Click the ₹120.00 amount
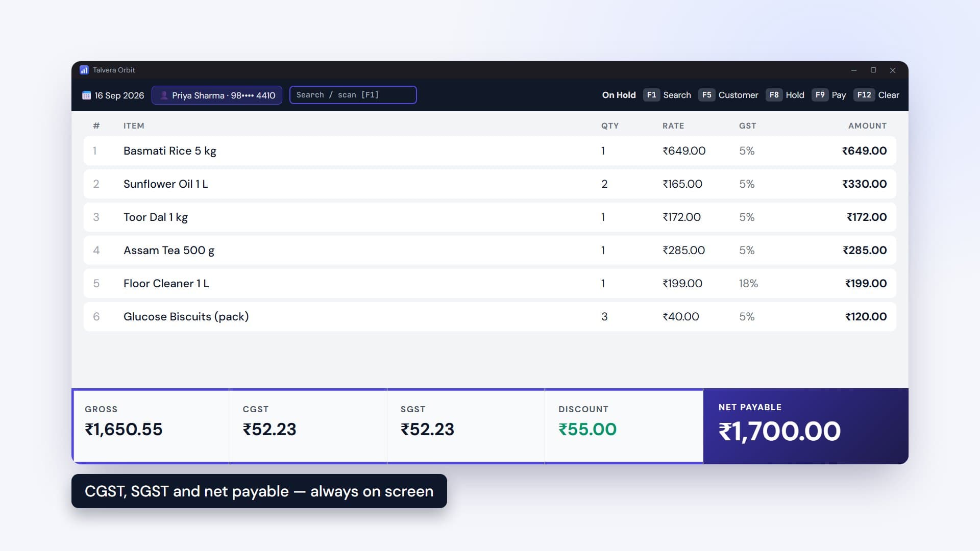Image resolution: width=980 pixels, height=551 pixels. point(866,316)
